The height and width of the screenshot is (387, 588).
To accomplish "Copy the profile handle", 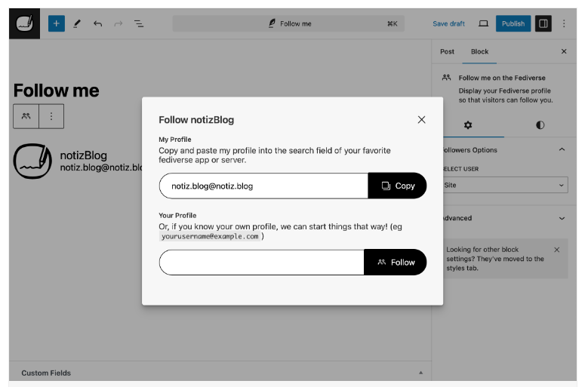I will 398,186.
